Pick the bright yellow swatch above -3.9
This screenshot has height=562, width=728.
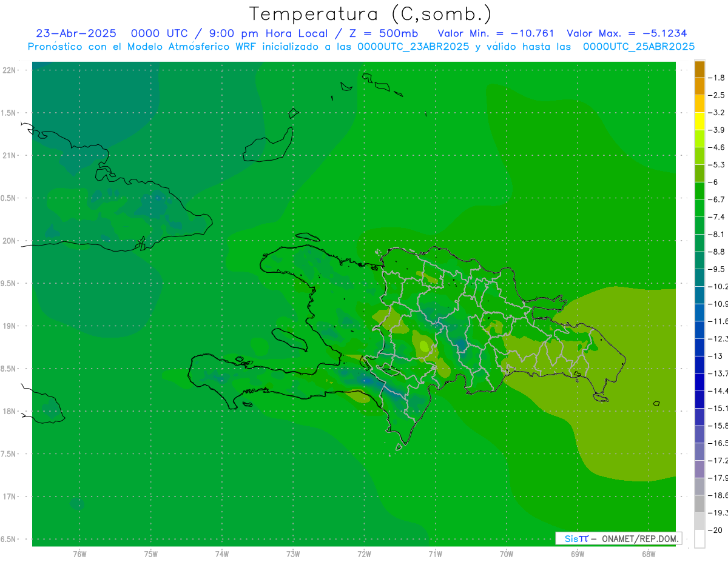tap(699, 121)
